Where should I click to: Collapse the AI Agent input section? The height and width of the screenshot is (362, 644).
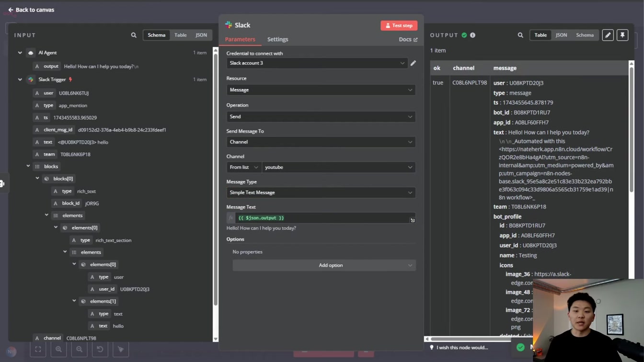click(20, 53)
